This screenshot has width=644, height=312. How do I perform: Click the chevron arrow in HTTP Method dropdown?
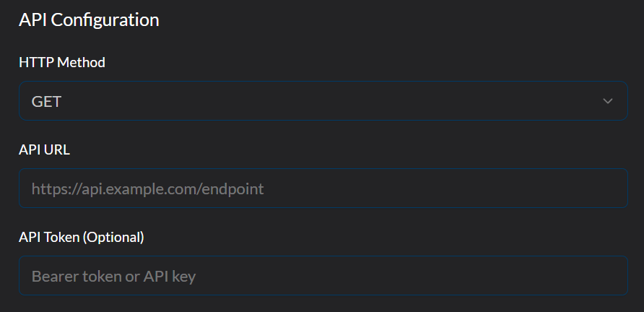pyautogui.click(x=607, y=101)
